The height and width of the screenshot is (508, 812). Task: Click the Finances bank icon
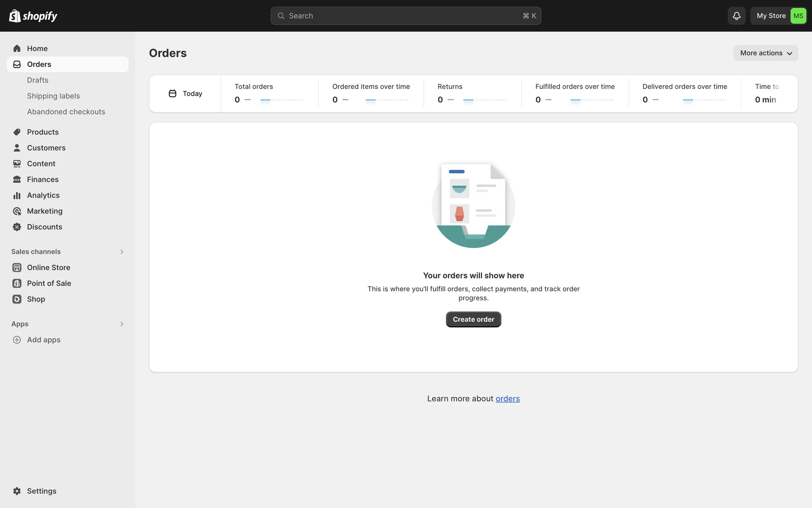click(x=17, y=179)
